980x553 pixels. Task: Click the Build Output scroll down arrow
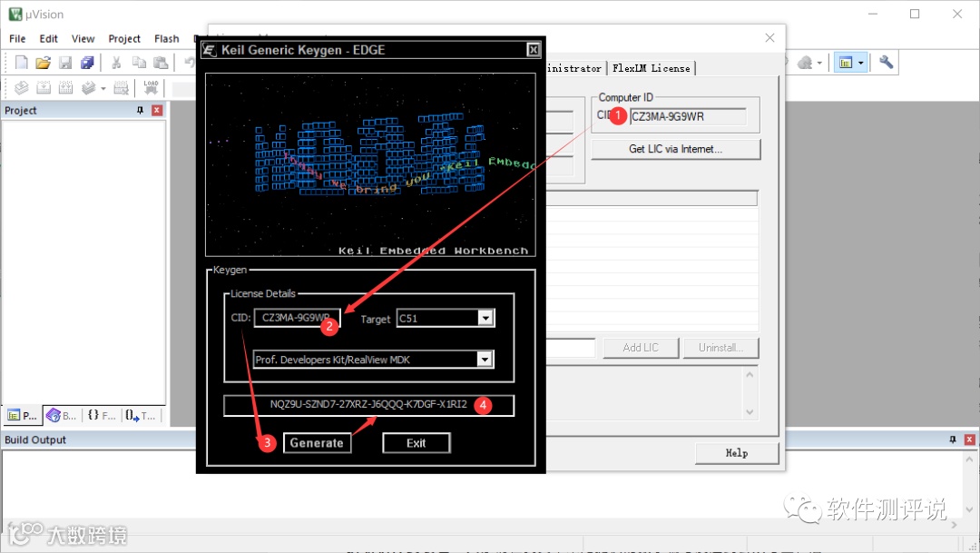coord(969,509)
